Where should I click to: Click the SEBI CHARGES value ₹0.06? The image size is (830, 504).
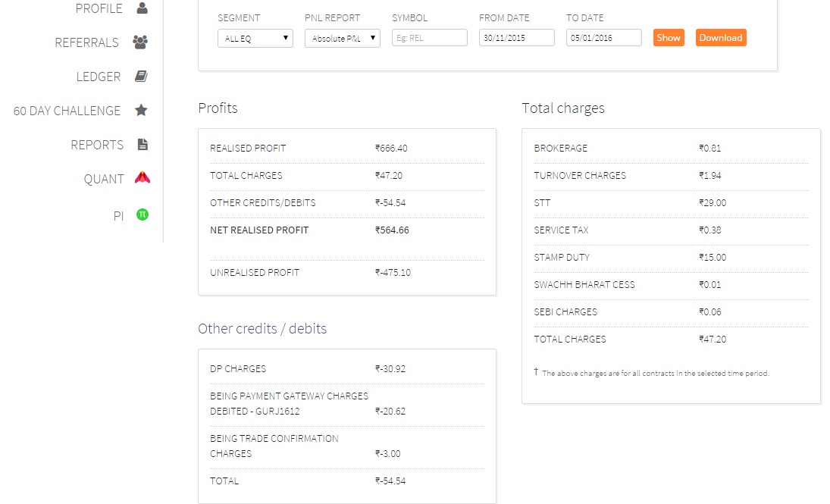[x=709, y=311]
